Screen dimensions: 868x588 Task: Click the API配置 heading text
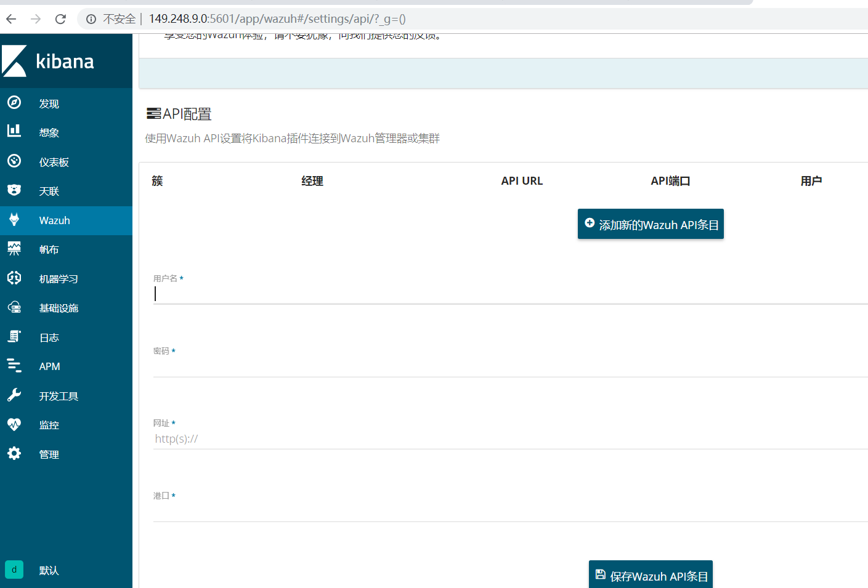point(187,114)
